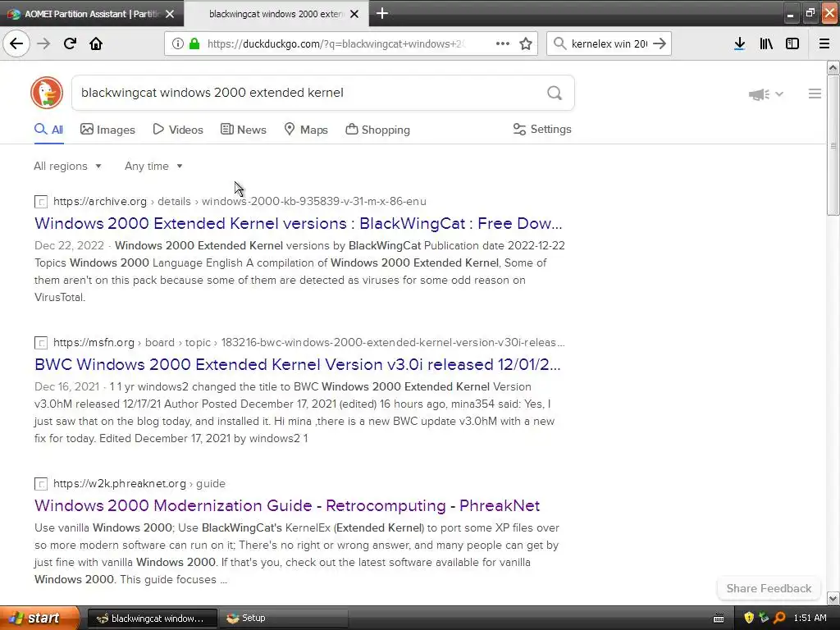Screen dimensions: 840x630
Task: Open the DuckDuckGo megaphone menu
Action: point(765,94)
